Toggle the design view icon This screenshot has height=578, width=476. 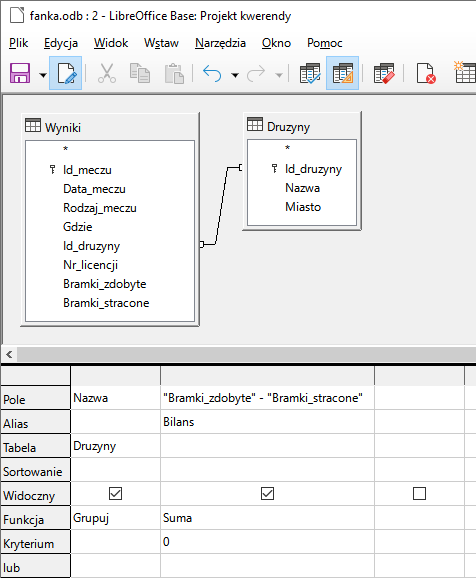tap(343, 73)
